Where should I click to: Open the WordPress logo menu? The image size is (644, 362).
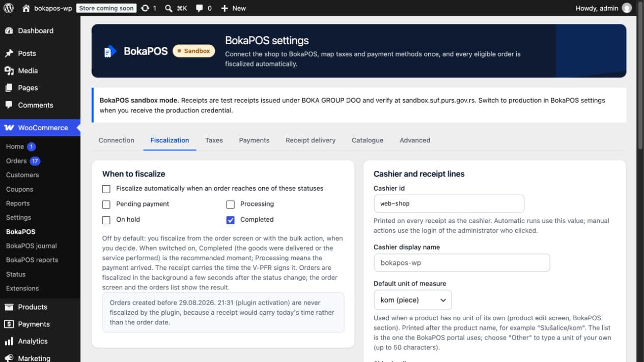pos(9,8)
